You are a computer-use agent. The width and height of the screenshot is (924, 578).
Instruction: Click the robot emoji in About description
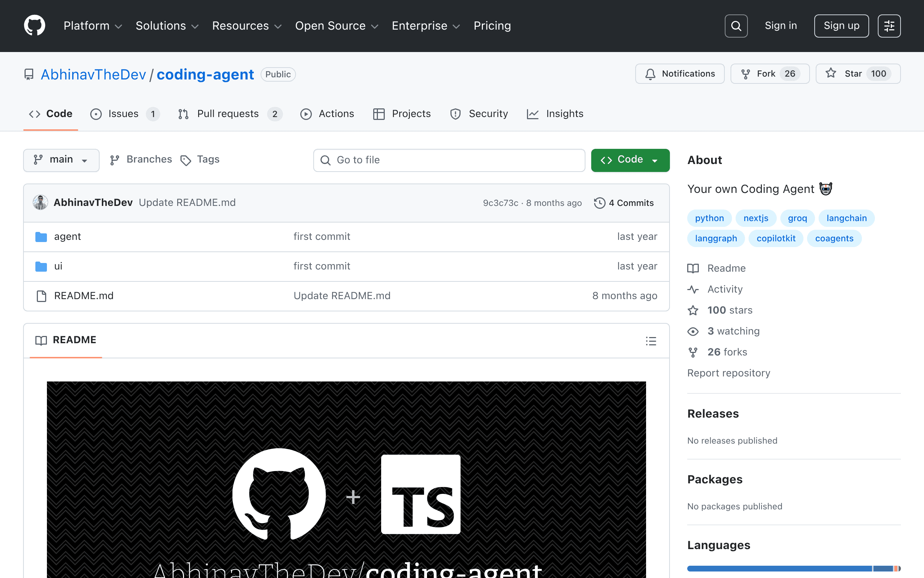tap(826, 189)
